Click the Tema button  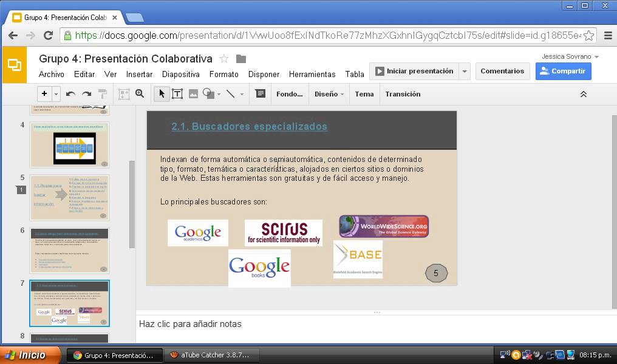(364, 94)
